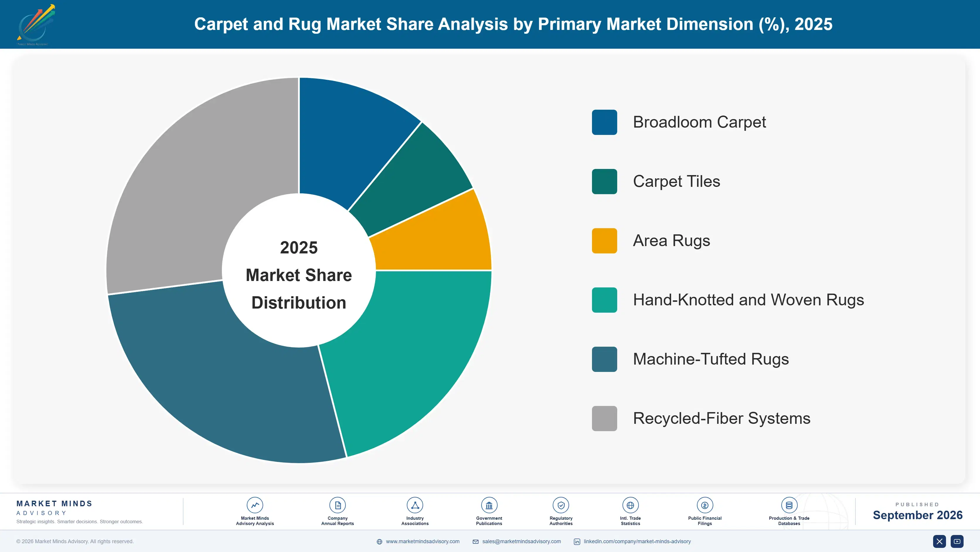Click the globe icon beside website URL

(379, 542)
